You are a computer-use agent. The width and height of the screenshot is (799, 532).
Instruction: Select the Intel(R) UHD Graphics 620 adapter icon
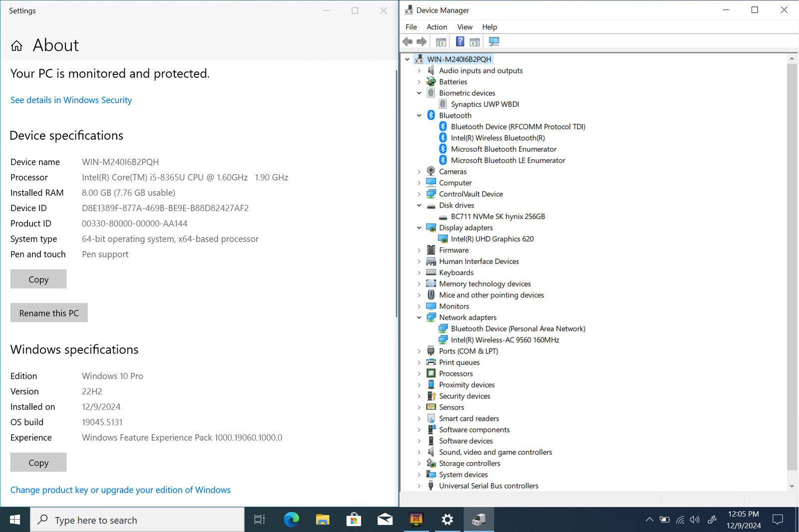[x=442, y=239]
